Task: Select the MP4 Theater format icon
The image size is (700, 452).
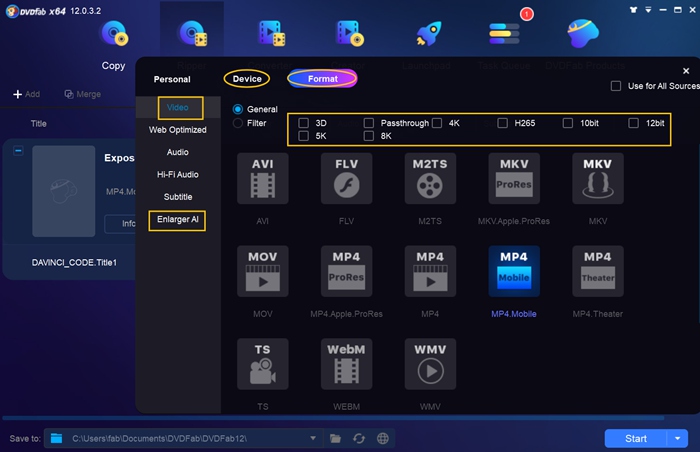Action: pos(598,271)
